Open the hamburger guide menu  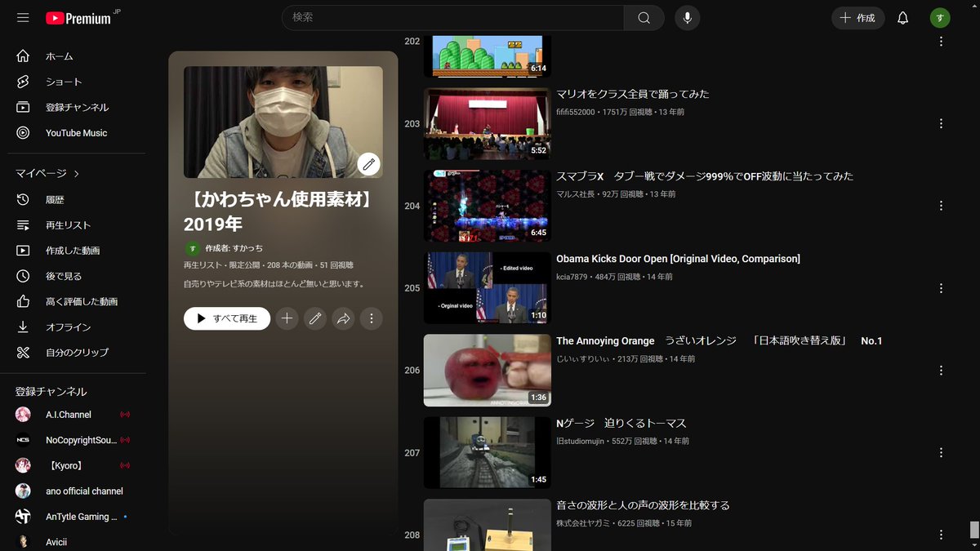pyautogui.click(x=23, y=18)
